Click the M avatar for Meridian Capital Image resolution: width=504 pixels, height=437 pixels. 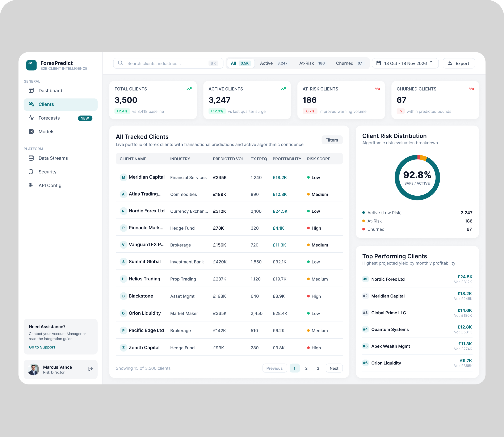[123, 177]
